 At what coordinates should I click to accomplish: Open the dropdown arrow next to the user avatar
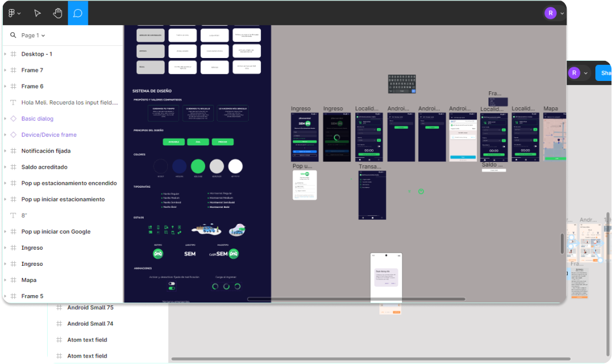[562, 13]
